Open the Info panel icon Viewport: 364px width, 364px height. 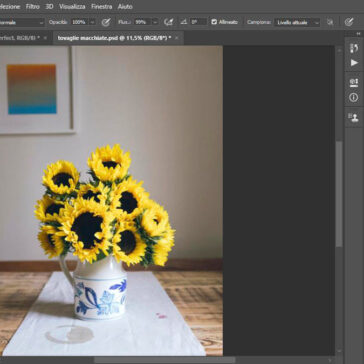click(x=354, y=98)
